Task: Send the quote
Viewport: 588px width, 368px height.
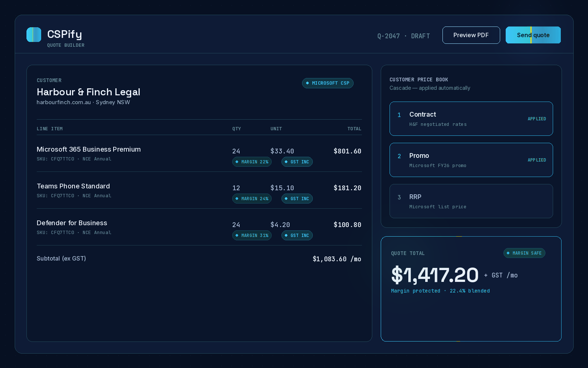Action: [x=533, y=35]
